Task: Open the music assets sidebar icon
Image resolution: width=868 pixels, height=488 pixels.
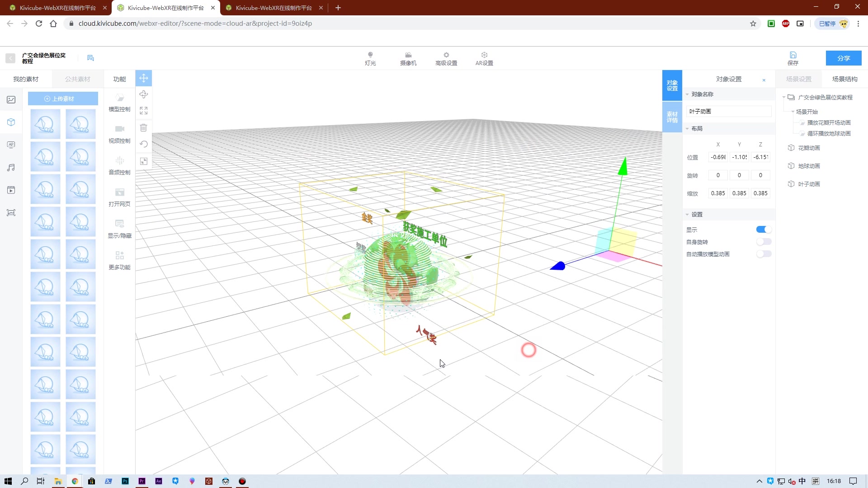Action: pyautogui.click(x=11, y=168)
